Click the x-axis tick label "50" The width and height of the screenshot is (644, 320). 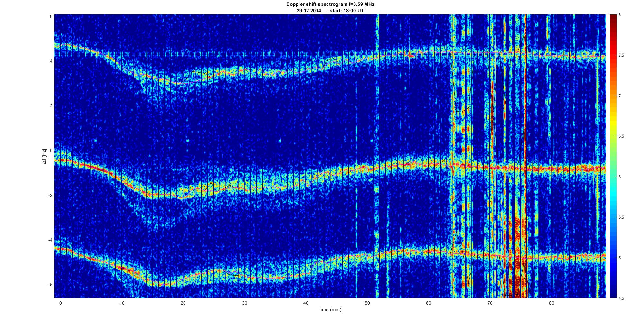coord(367,303)
